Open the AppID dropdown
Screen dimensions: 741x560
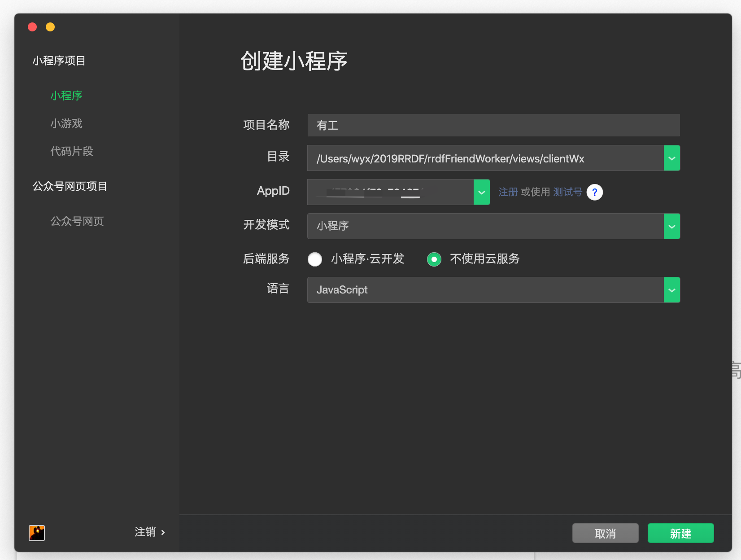(481, 192)
